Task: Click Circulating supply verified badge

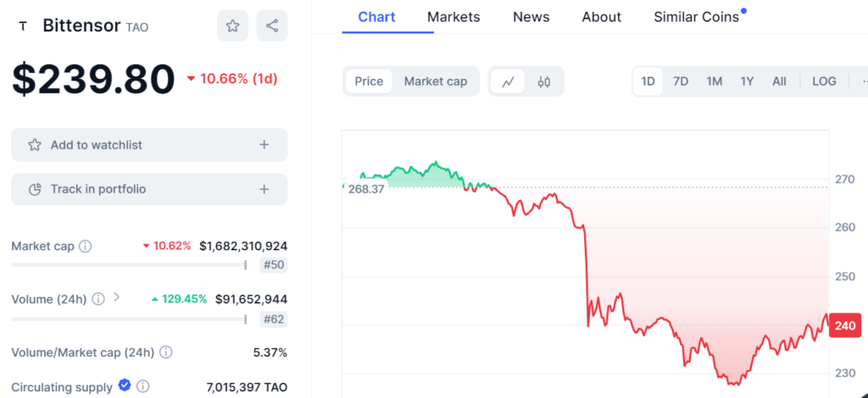Action: [125, 385]
